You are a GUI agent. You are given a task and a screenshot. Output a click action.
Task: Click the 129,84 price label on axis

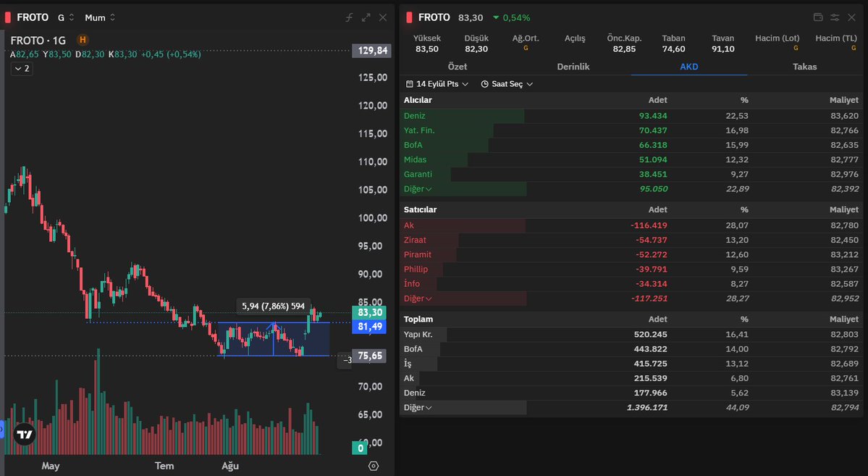(x=372, y=51)
